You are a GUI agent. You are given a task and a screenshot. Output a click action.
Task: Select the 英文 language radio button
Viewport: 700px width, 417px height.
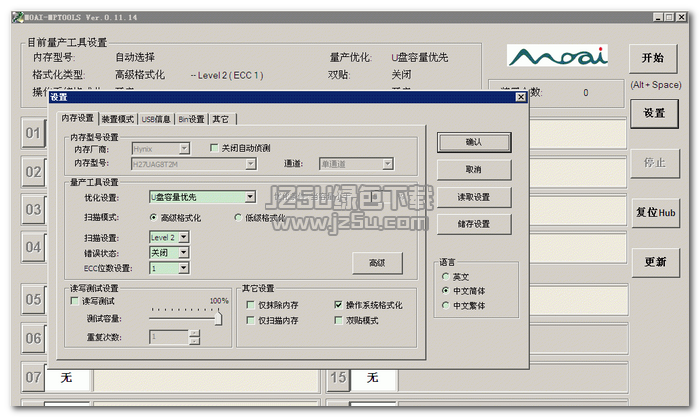(x=445, y=277)
